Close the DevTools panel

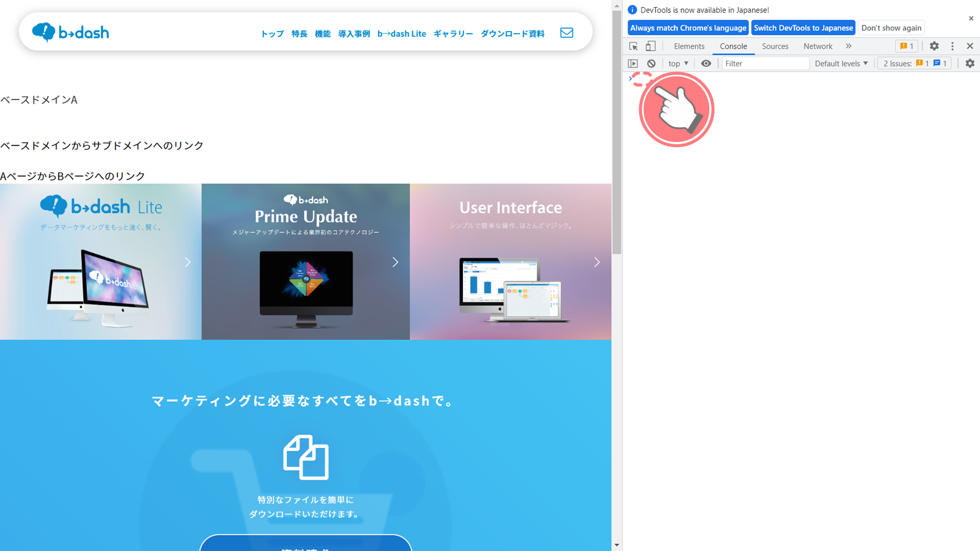pos(970,46)
